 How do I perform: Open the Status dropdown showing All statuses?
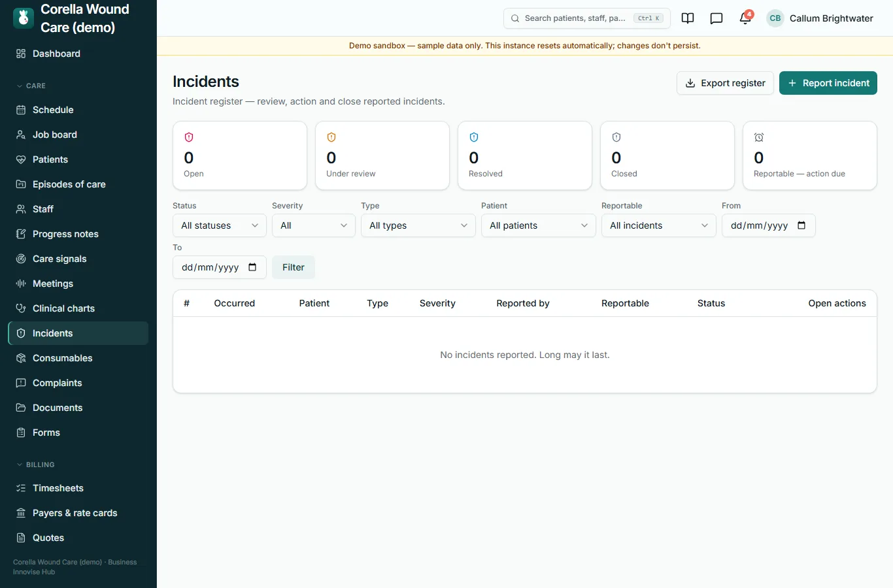(220, 225)
